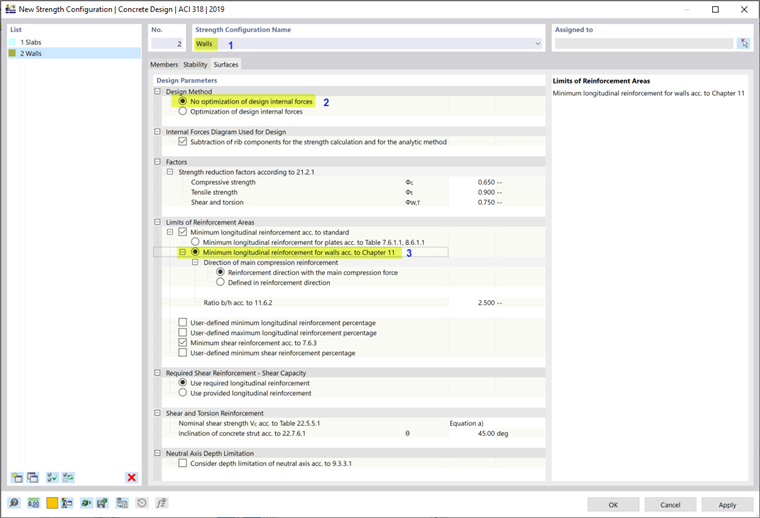Collapse Required Shear Reinforcement - Shear Capacity section
The image size is (760, 518).
pyautogui.click(x=157, y=373)
